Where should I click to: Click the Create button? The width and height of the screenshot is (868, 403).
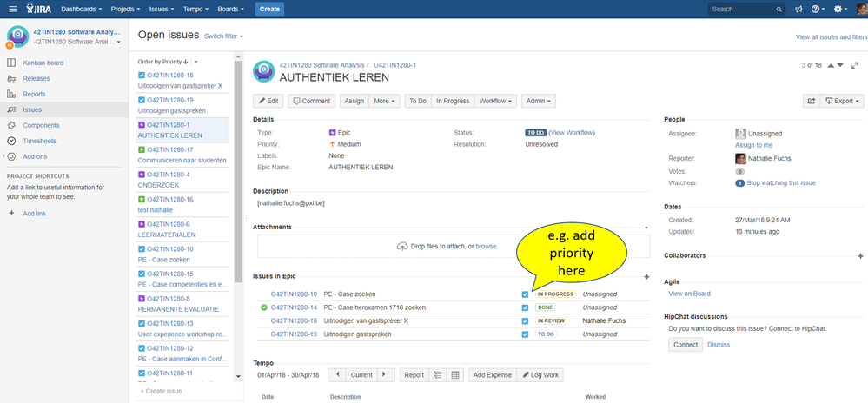tap(269, 9)
